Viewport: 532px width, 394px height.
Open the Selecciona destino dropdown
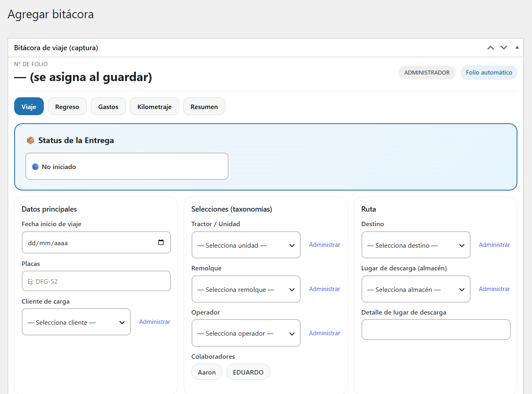pos(416,245)
